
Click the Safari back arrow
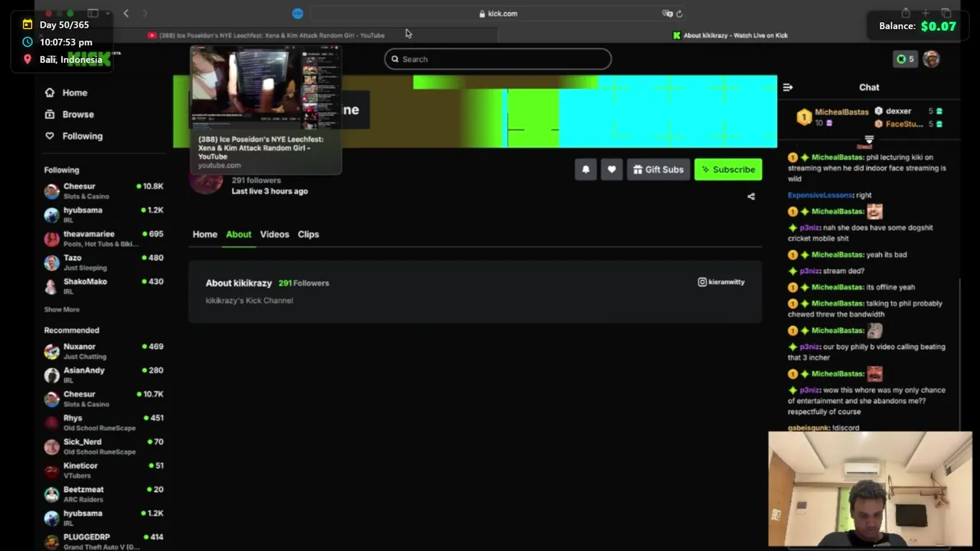click(126, 13)
